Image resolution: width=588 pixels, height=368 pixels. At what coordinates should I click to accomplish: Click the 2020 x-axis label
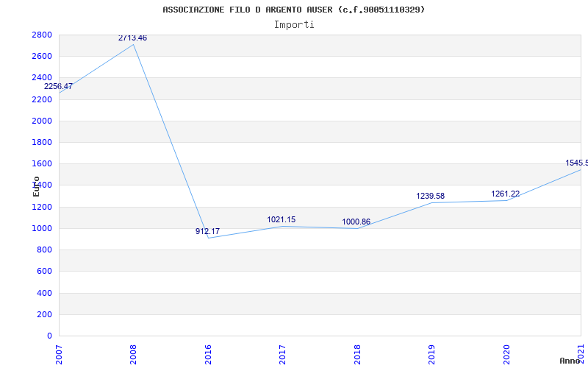pyautogui.click(x=506, y=355)
